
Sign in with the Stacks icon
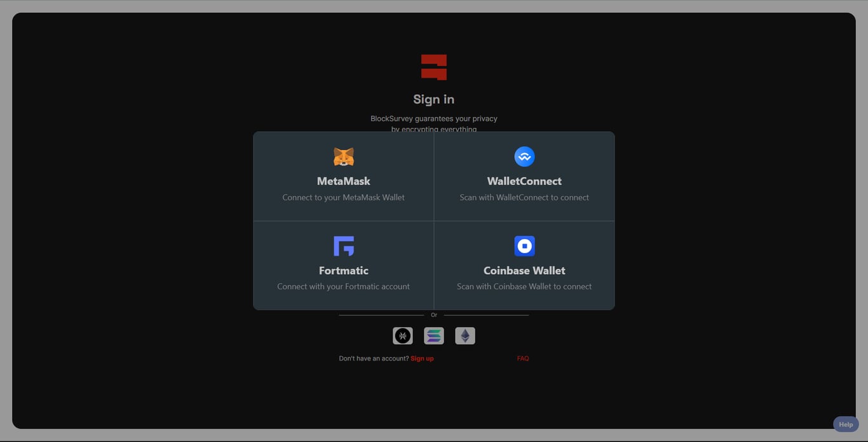[403, 336]
